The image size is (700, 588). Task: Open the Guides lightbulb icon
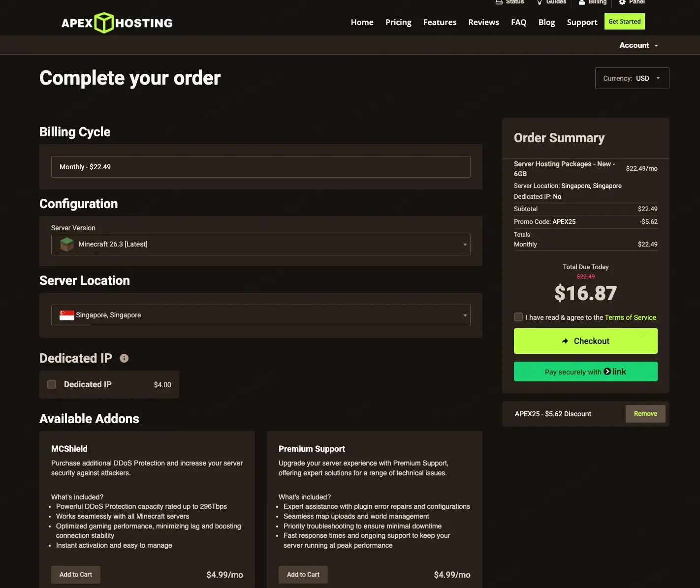(x=540, y=2)
